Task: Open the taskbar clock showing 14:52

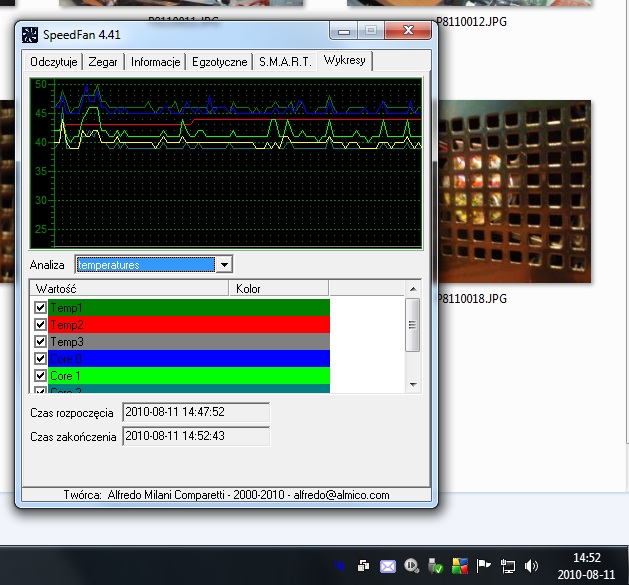Action: (586, 566)
